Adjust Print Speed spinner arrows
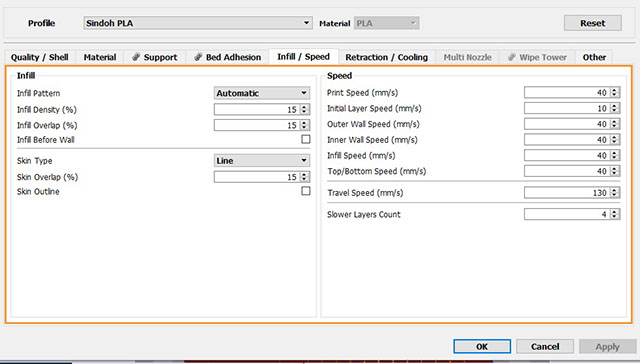The height and width of the screenshot is (364, 640). (x=615, y=93)
